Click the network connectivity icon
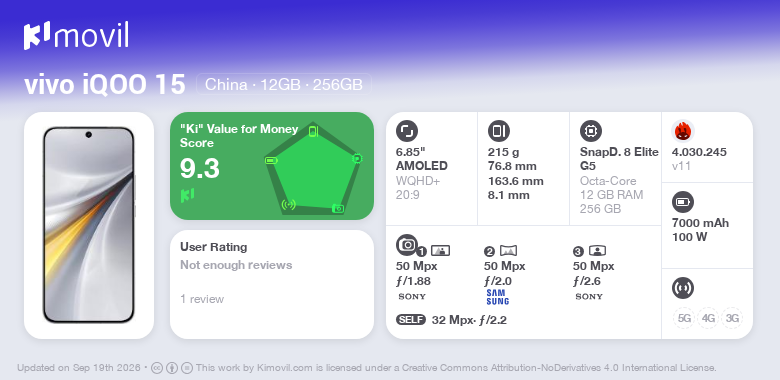The image size is (780, 380). (x=682, y=288)
